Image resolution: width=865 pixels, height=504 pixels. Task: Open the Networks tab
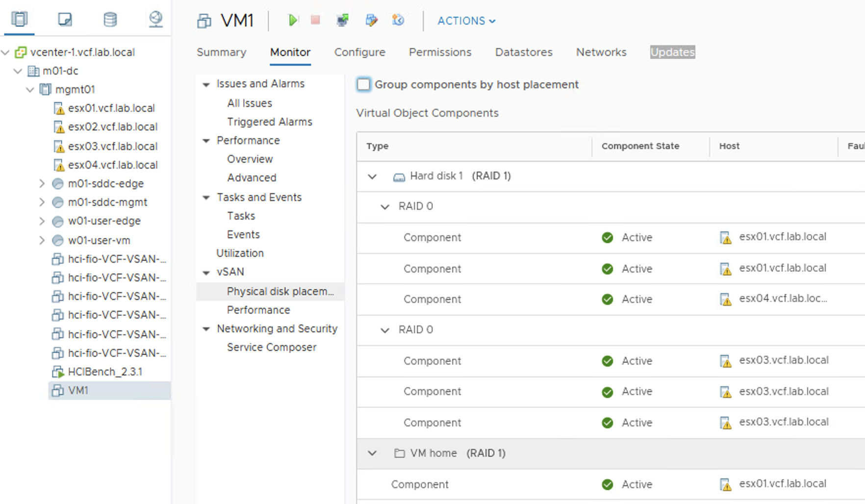click(x=601, y=52)
